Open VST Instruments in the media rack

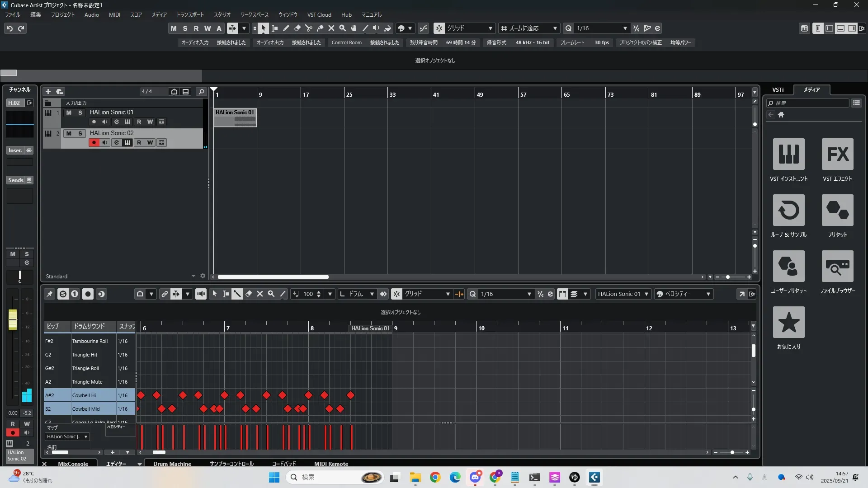tap(788, 155)
